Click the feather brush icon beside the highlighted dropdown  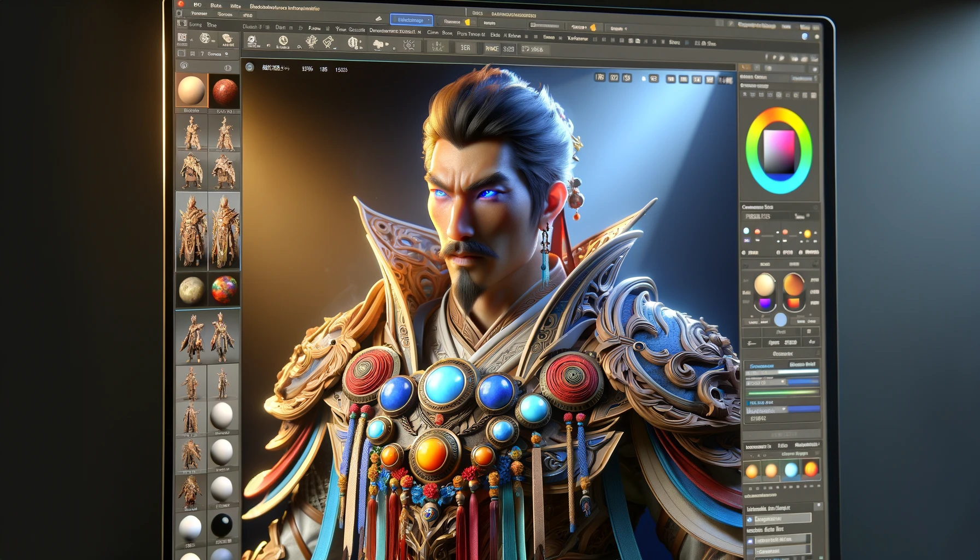click(x=378, y=19)
